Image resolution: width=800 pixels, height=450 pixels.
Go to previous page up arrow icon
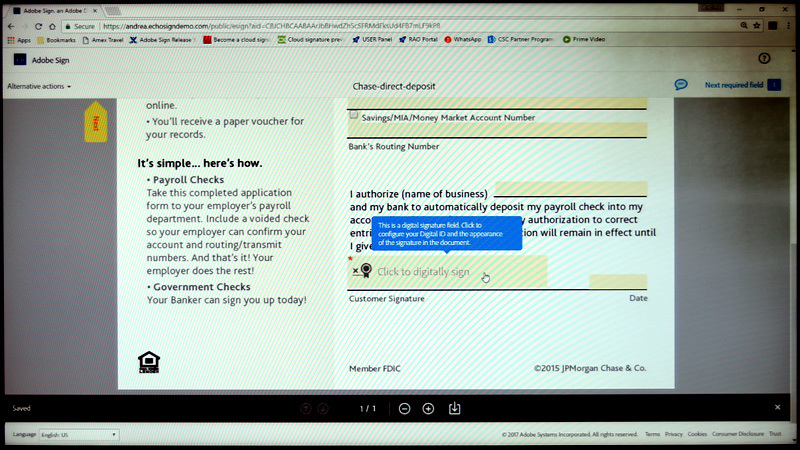coord(306,409)
